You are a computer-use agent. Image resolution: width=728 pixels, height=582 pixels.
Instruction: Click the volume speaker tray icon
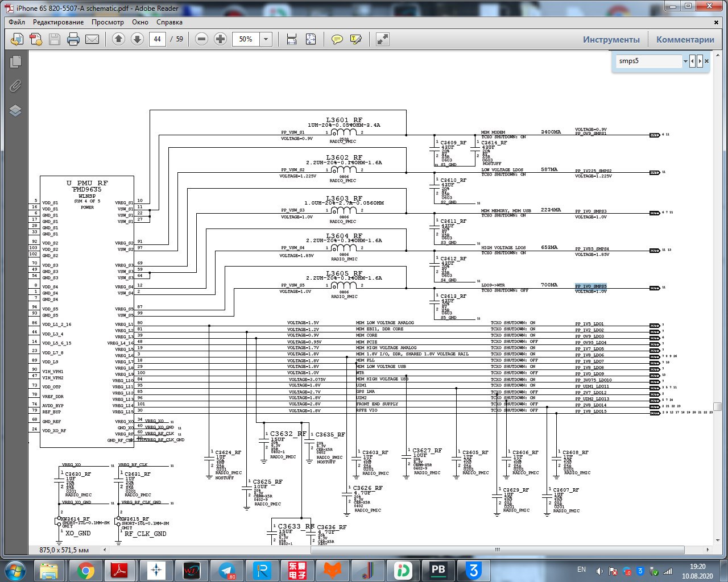(x=600, y=571)
